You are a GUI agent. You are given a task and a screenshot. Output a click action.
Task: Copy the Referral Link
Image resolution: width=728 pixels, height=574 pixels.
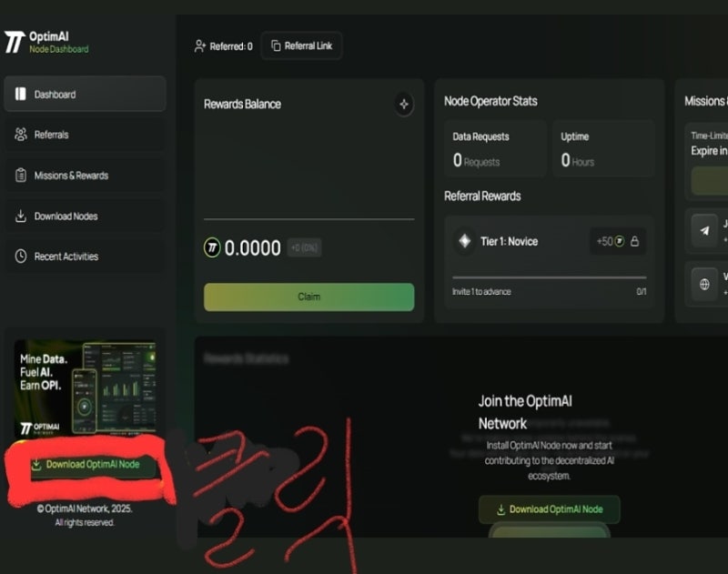(x=301, y=46)
